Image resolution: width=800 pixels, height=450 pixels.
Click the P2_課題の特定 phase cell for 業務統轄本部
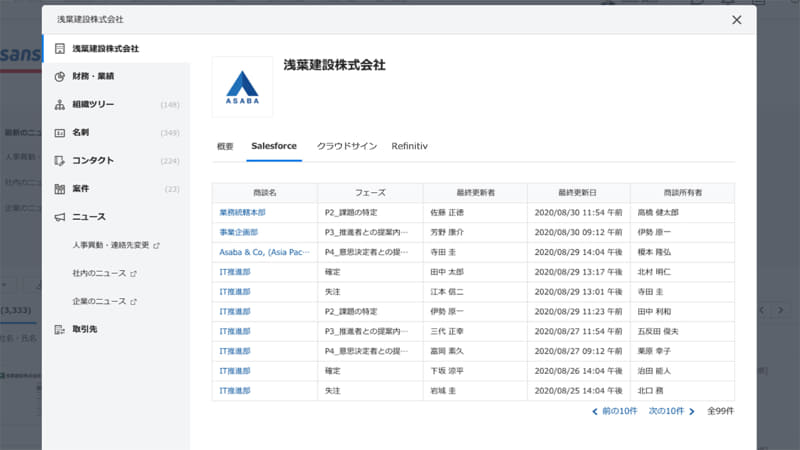[370, 212]
